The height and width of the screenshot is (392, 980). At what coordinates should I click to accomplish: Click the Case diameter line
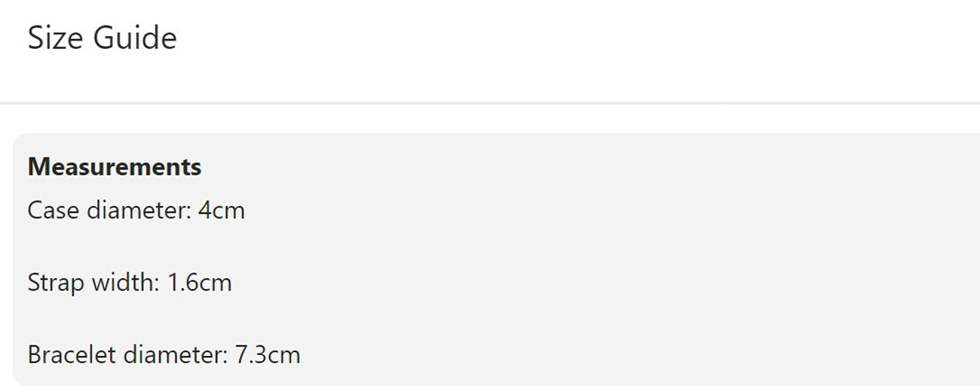(136, 210)
